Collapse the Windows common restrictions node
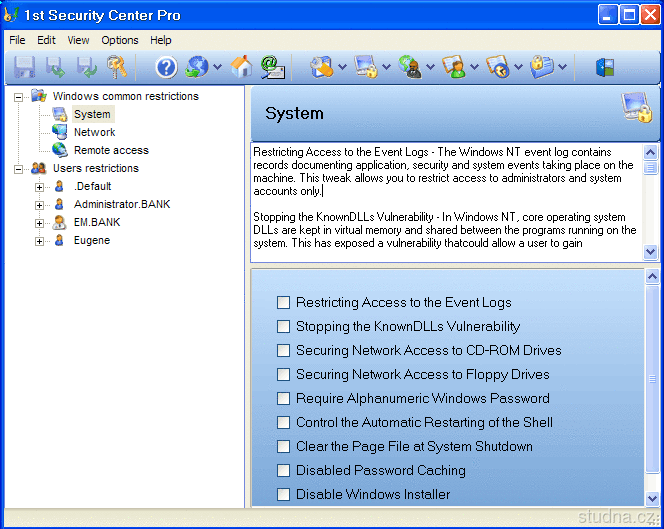The width and height of the screenshot is (664, 529). 18,97
